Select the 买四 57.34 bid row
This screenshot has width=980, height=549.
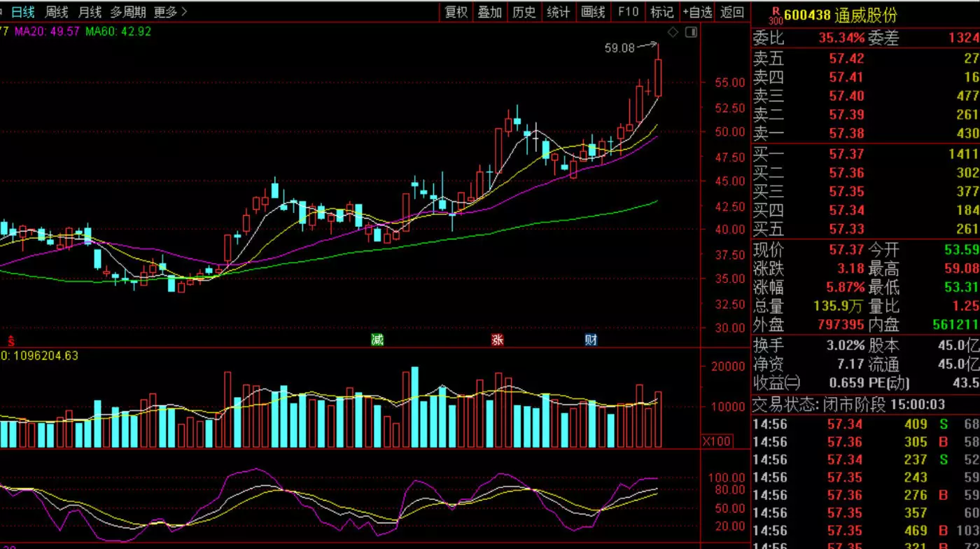coord(865,210)
